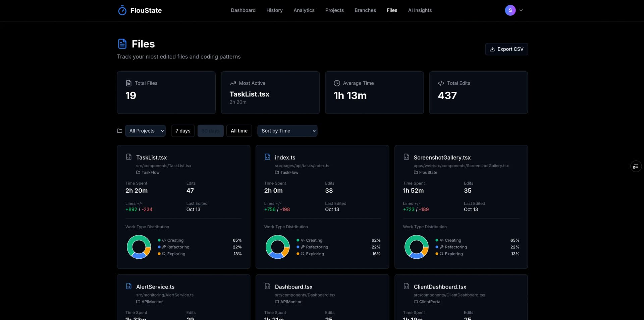Viewport: 644px width, 320px height.
Task: Open the index.ts file card
Action: click(285, 157)
